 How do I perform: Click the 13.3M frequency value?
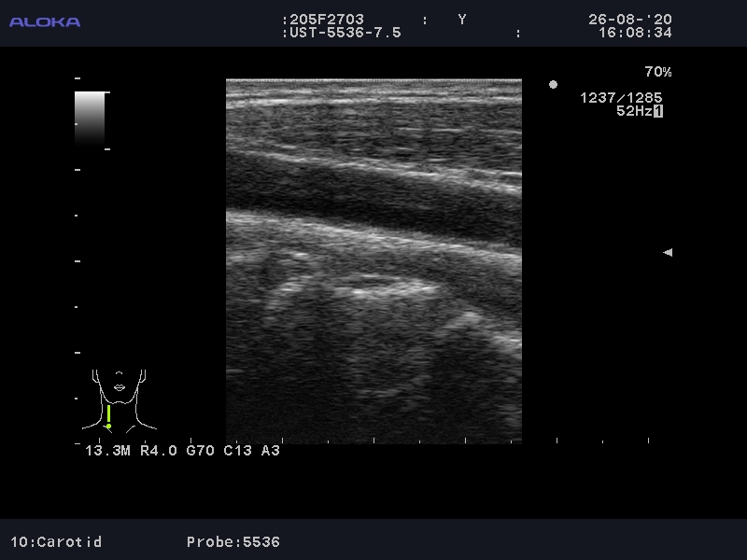click(x=109, y=451)
